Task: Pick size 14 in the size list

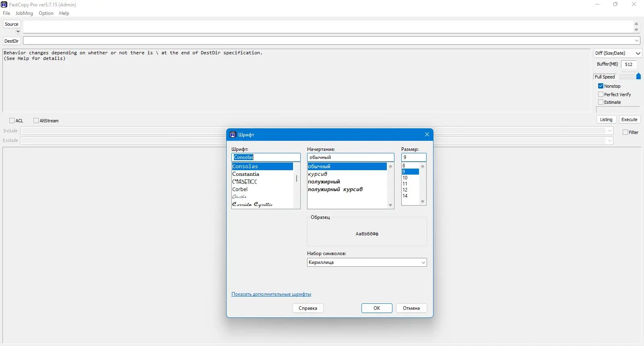Action: [x=411, y=196]
